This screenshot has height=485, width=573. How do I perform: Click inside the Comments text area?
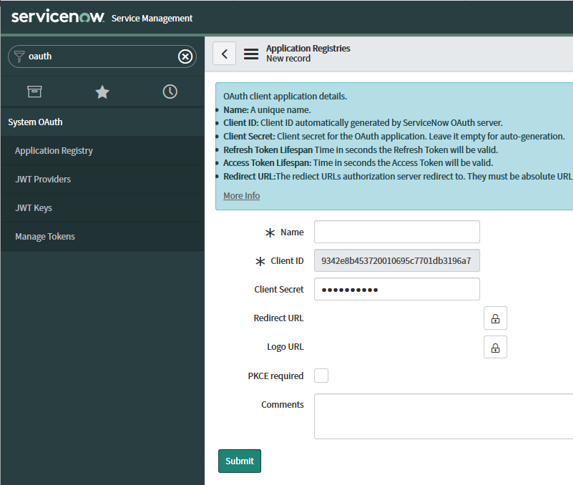[x=444, y=416]
